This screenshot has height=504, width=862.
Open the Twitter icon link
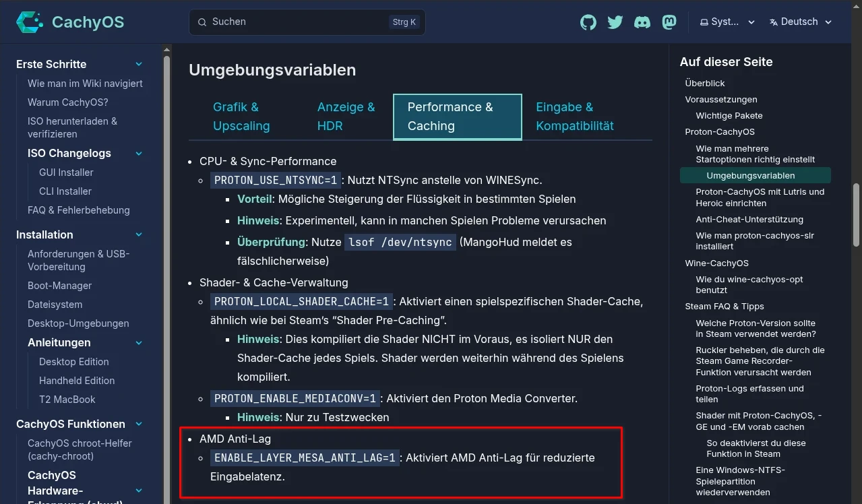(615, 22)
